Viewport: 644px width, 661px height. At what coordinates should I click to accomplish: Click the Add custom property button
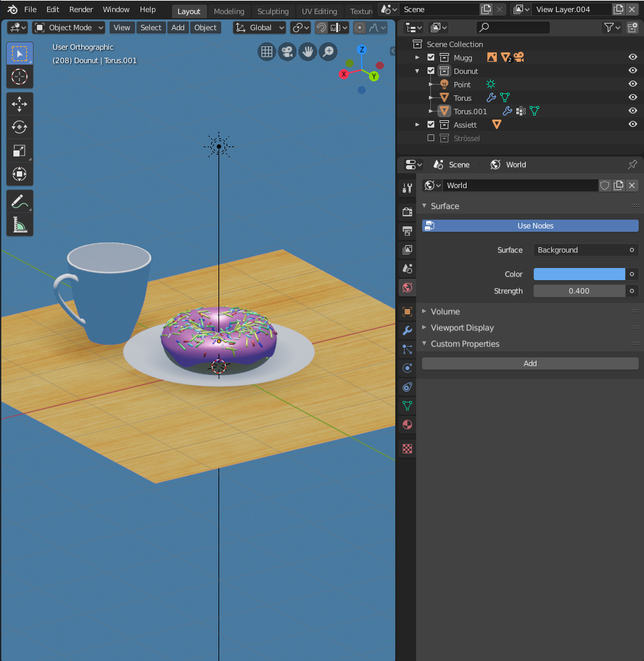coord(530,363)
